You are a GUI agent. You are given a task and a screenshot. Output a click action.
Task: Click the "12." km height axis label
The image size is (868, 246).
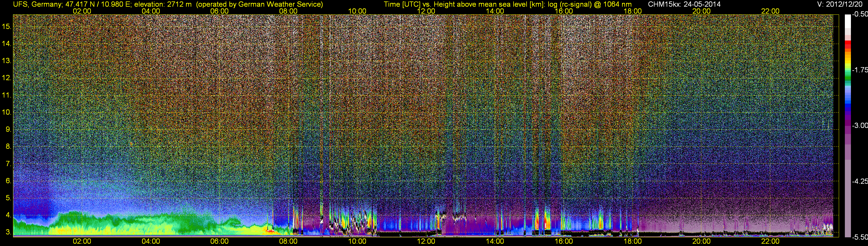[x=7, y=78]
